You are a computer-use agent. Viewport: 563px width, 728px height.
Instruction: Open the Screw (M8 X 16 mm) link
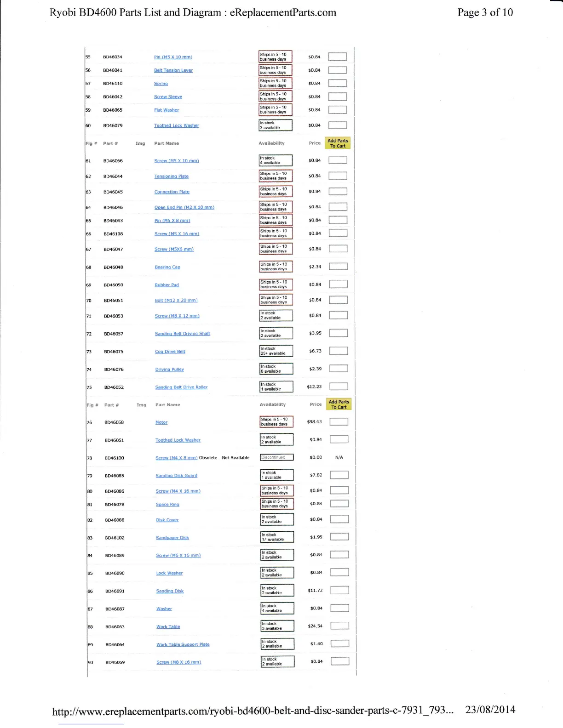pos(179,662)
